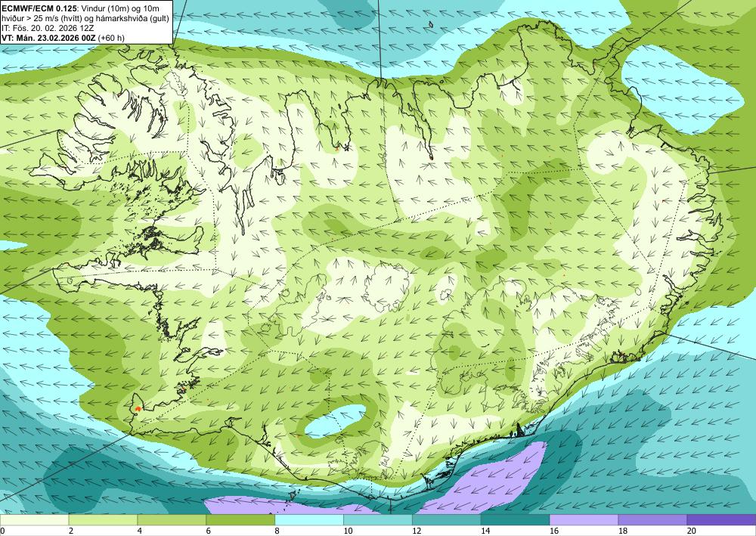Click the legend tick label '16'
This screenshot has height=536, width=756.
554,531
